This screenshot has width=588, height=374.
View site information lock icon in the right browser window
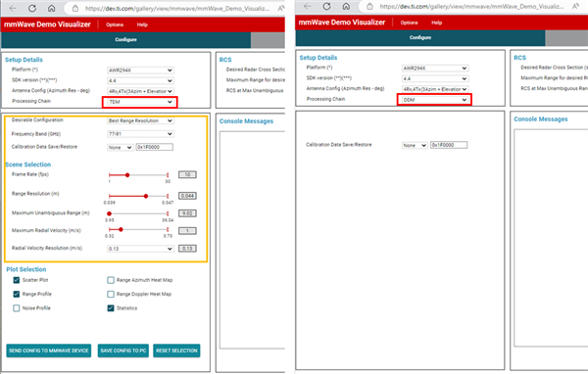369,7
